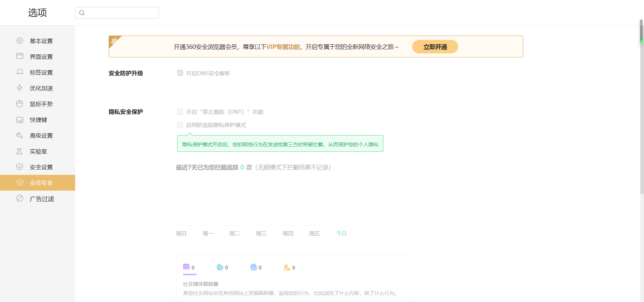Open 标签设置 from the sidebar
Screen dimensions: 644x302
(41, 72)
